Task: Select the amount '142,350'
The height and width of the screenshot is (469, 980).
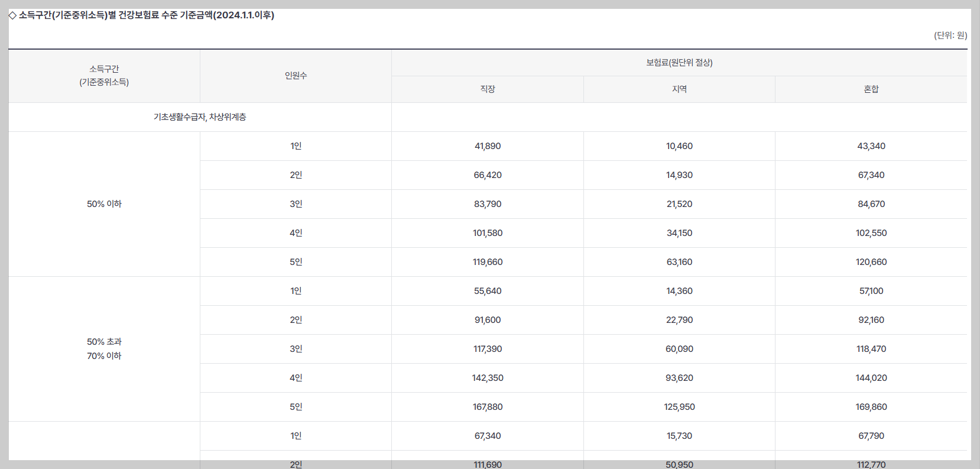Action: coord(488,378)
